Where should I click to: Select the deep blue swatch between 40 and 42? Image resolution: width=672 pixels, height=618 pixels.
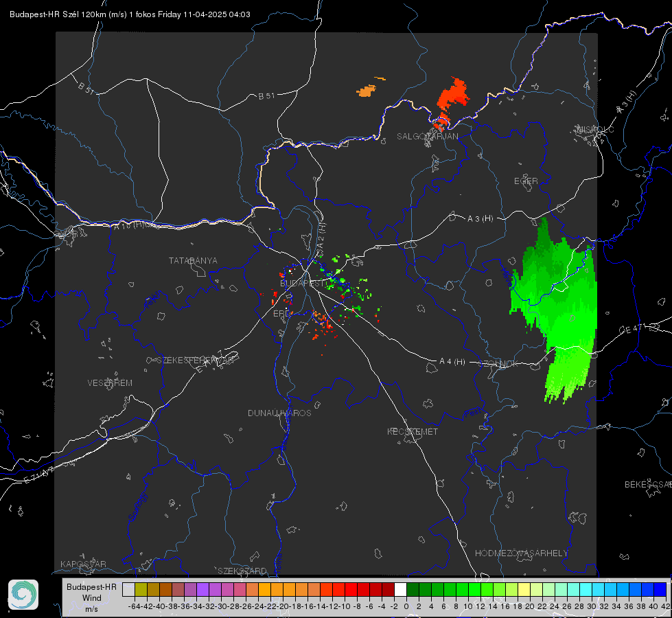(x=660, y=589)
